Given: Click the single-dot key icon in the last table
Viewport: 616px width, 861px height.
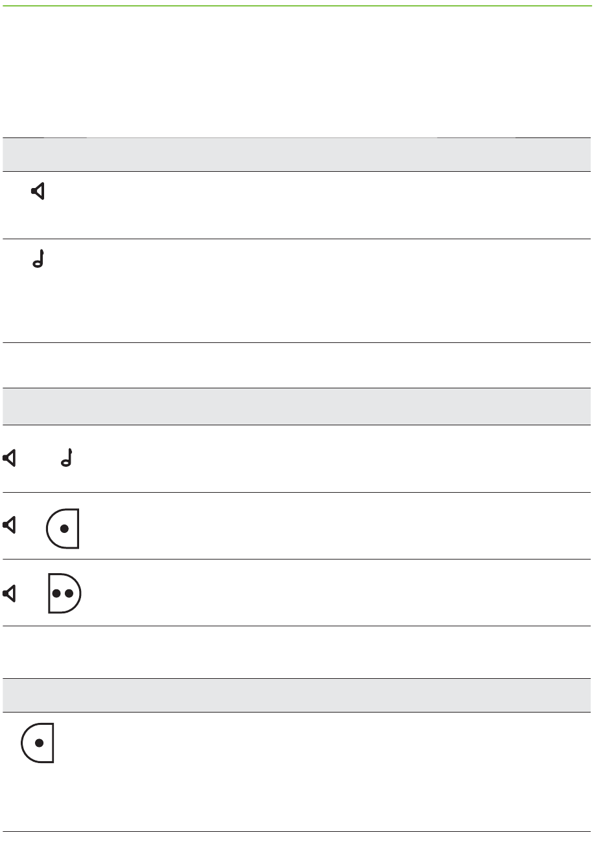Looking at the screenshot, I should coord(38,743).
